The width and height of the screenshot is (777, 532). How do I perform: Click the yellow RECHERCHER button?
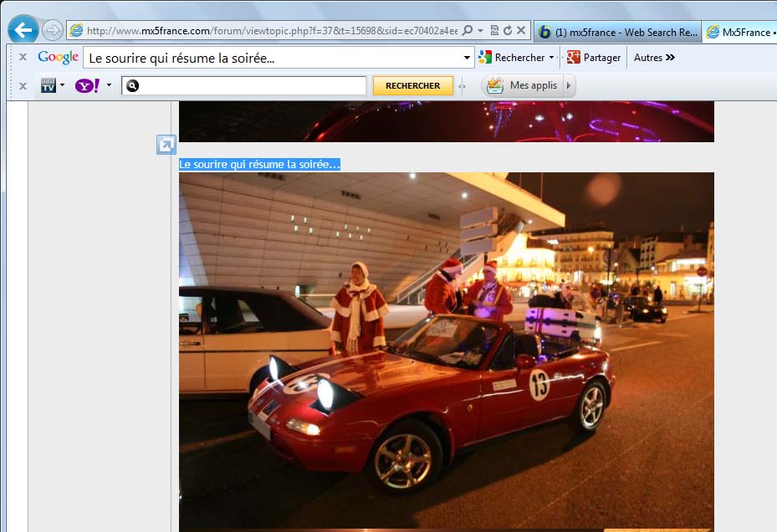[x=412, y=85]
